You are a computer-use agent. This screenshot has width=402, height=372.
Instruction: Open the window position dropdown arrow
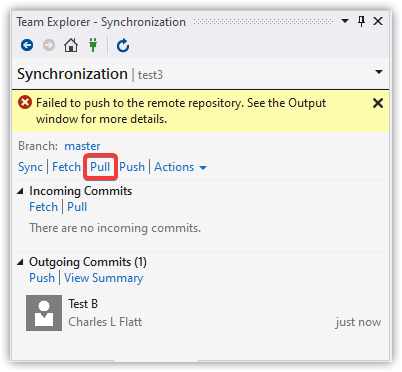pos(345,21)
